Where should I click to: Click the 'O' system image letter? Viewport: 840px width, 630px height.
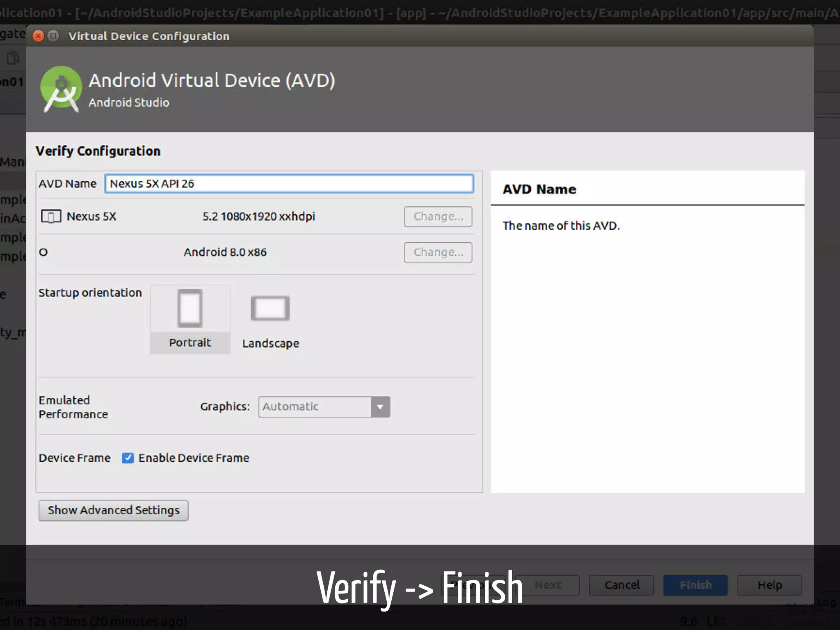[x=43, y=252]
